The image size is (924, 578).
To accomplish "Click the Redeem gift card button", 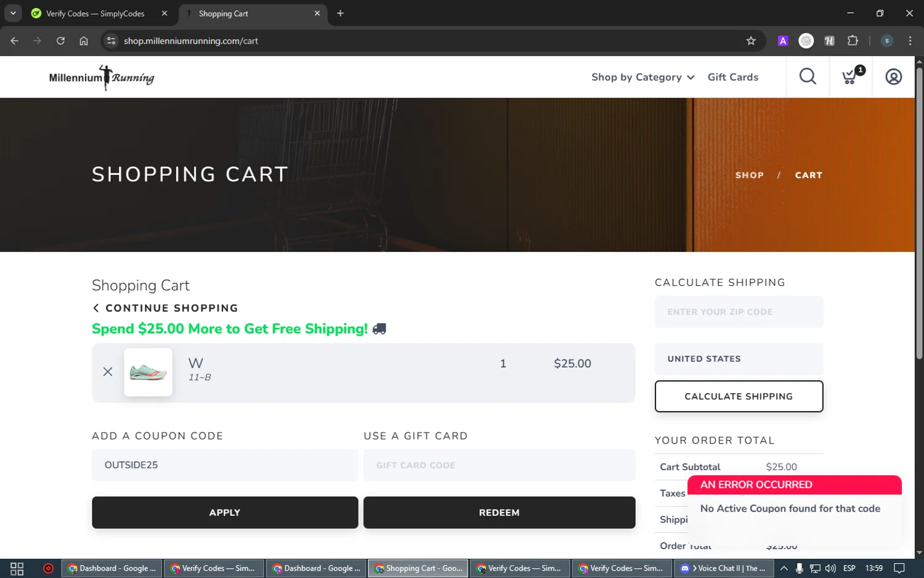I will (x=500, y=513).
